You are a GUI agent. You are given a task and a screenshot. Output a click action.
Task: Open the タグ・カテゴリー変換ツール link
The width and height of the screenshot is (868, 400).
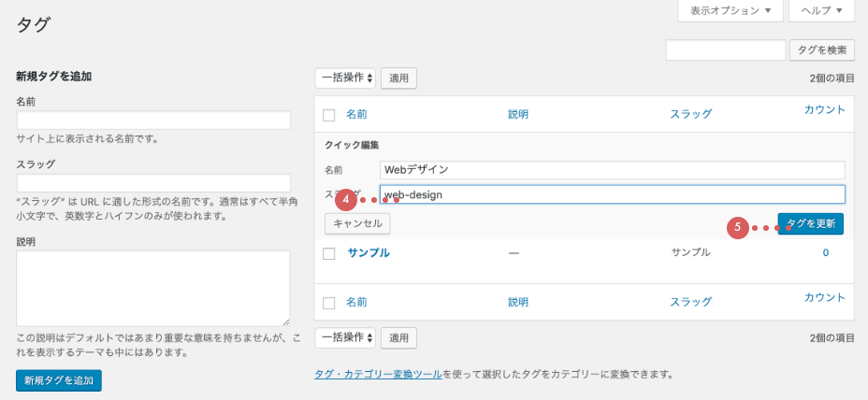pos(379,374)
